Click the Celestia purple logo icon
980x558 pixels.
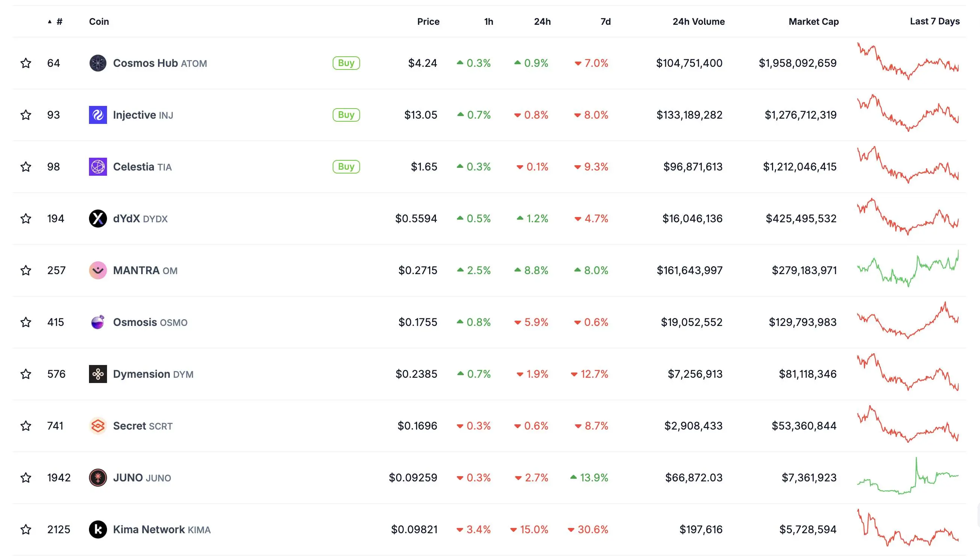[98, 167]
